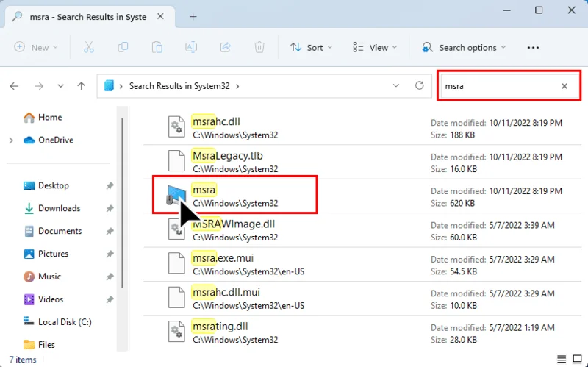Click the msrating.dll file icon

click(x=176, y=332)
